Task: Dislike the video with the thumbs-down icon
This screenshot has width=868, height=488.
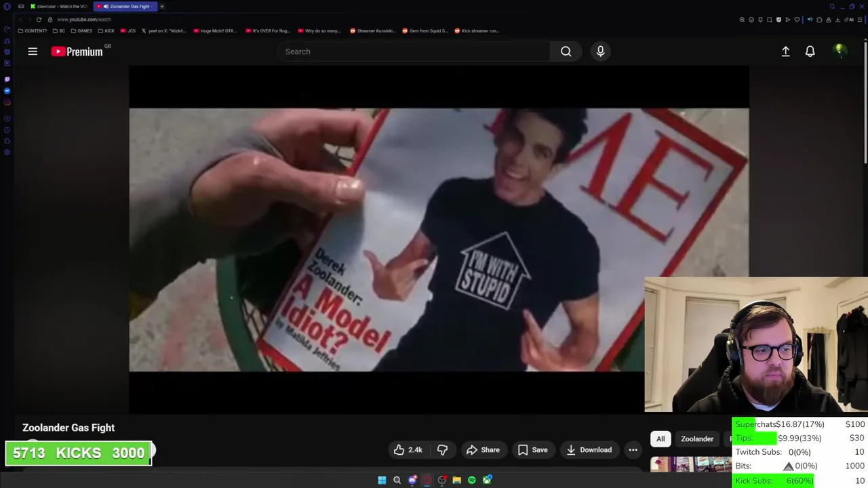Action: [442, 450]
